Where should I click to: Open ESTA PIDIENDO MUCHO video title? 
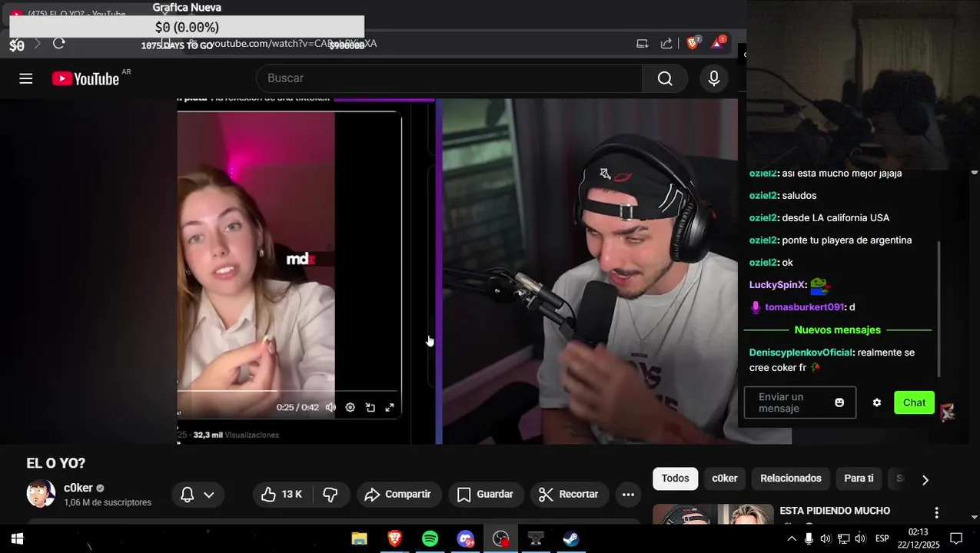[x=835, y=511]
